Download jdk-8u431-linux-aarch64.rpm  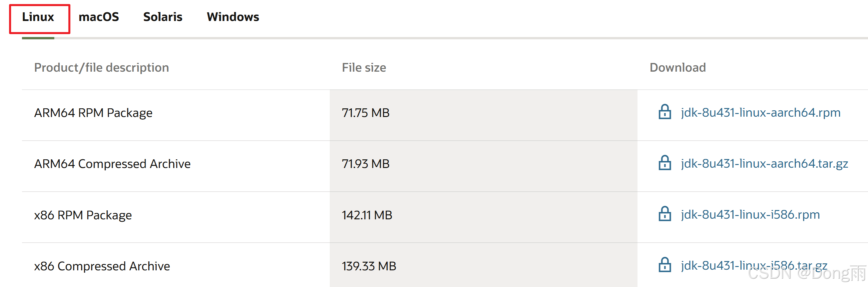[760, 112]
